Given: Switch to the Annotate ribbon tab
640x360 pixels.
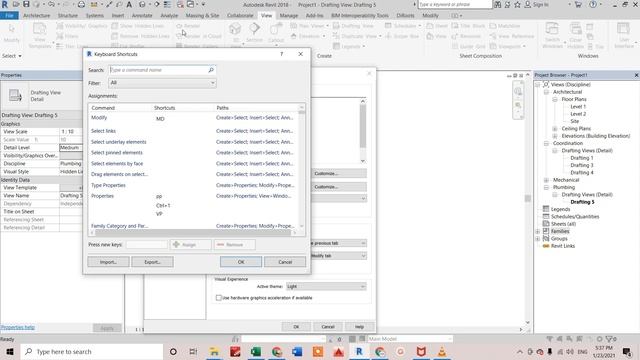Looking at the screenshot, I should [x=142, y=16].
